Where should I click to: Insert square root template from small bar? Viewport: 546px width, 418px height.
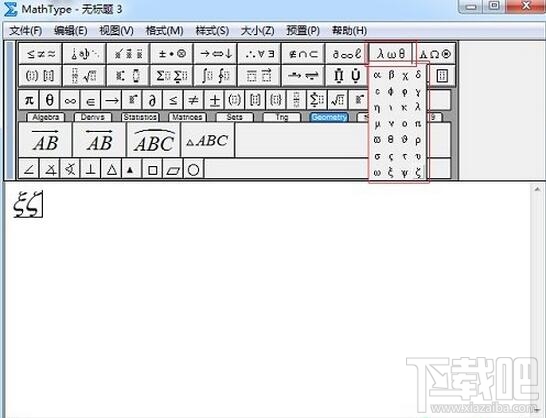pos(337,100)
